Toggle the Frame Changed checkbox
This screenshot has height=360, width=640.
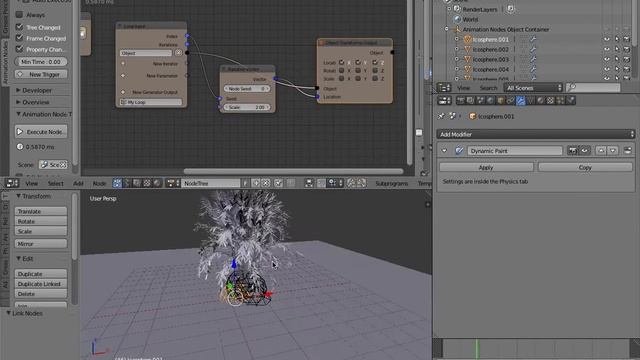(x=19, y=38)
